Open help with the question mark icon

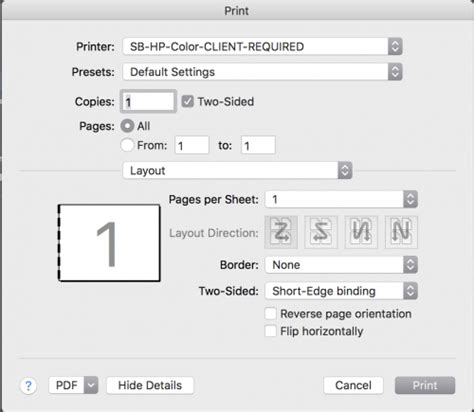coord(28,386)
